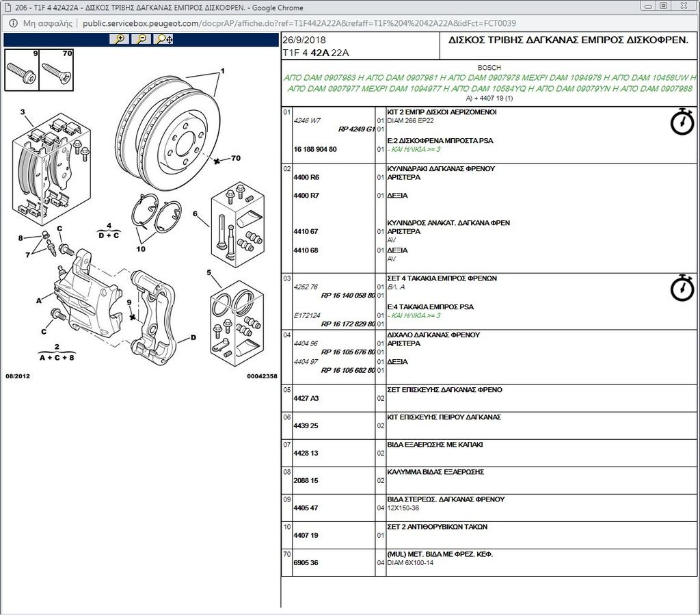This screenshot has width=700, height=615.
Task: Click the date 26/9/2018
Action: point(304,40)
